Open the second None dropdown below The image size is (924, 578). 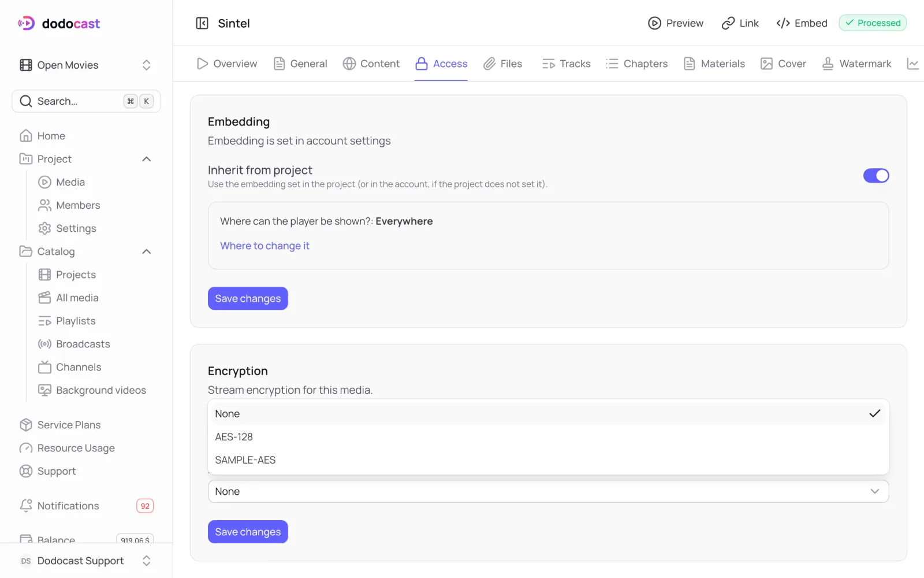click(548, 491)
